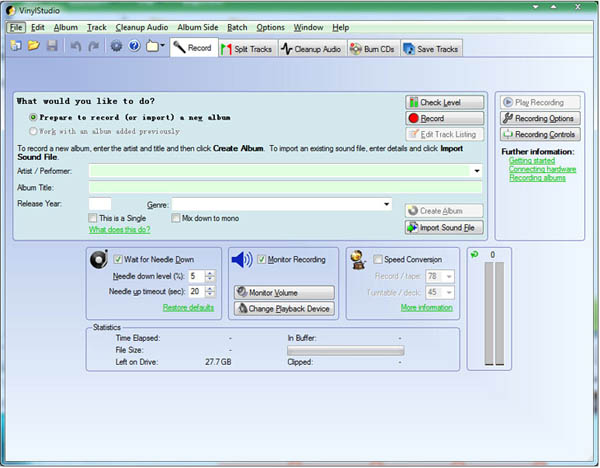This screenshot has width=600, height=468.
Task: Switch to the Save Tracks tab
Action: 432,49
